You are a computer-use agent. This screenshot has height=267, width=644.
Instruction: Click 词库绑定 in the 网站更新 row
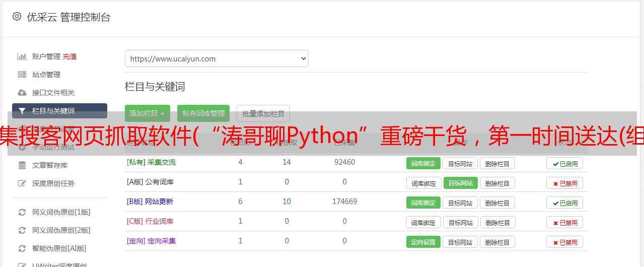[423, 203]
